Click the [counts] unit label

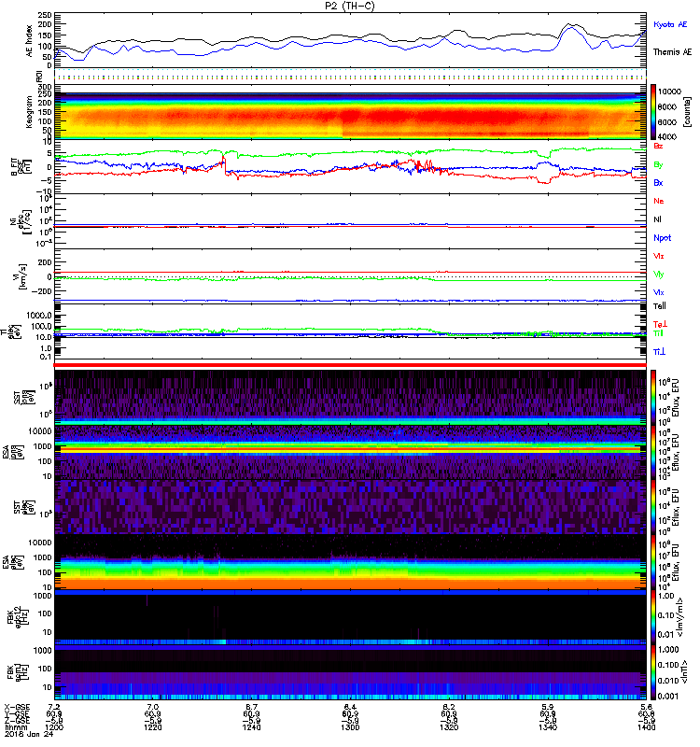(x=687, y=112)
